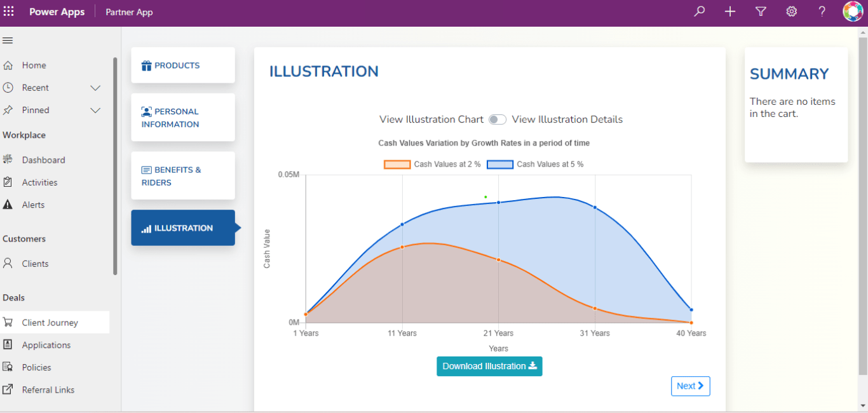Toggle Cash Values at 2 % legend
The width and height of the screenshot is (868, 413).
coord(432,165)
